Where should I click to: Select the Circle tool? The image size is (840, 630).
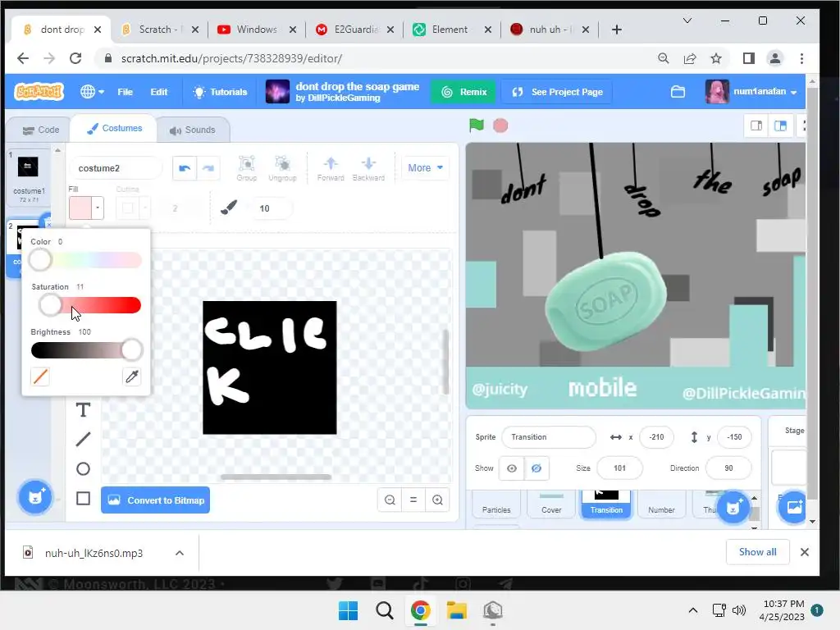(x=83, y=468)
